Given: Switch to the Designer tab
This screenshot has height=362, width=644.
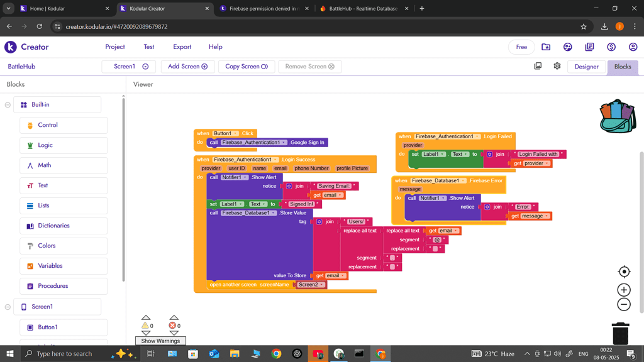Looking at the screenshot, I should 586,66.
